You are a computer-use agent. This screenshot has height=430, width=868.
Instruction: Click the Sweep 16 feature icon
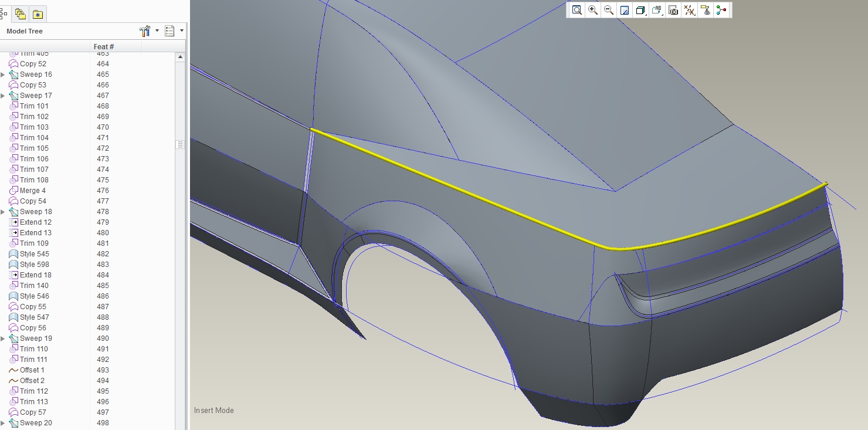[x=13, y=75]
